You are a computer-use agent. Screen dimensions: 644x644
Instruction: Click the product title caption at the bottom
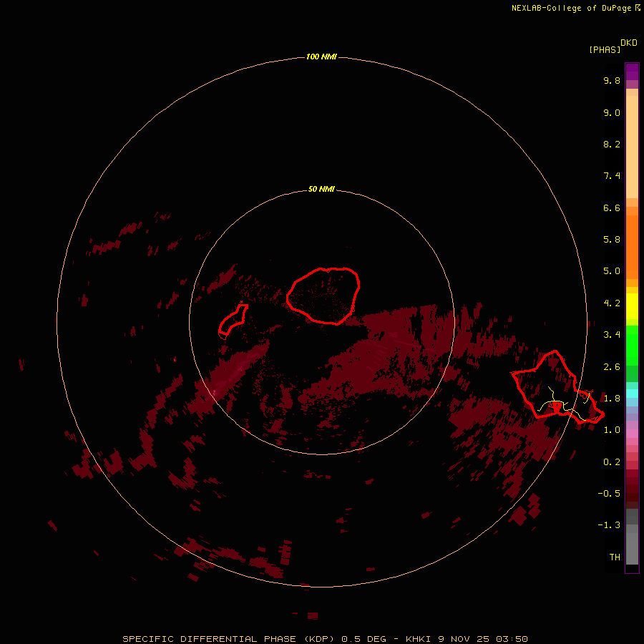pos(325,639)
